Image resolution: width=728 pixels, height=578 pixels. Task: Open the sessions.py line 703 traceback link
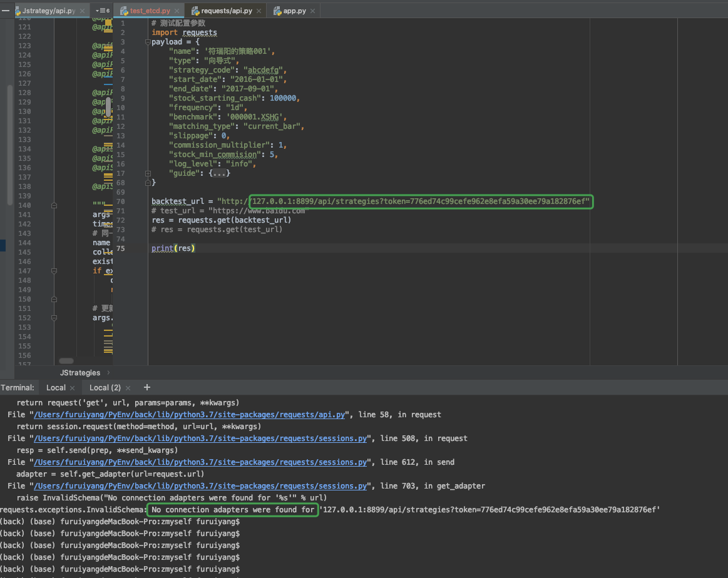[200, 485]
